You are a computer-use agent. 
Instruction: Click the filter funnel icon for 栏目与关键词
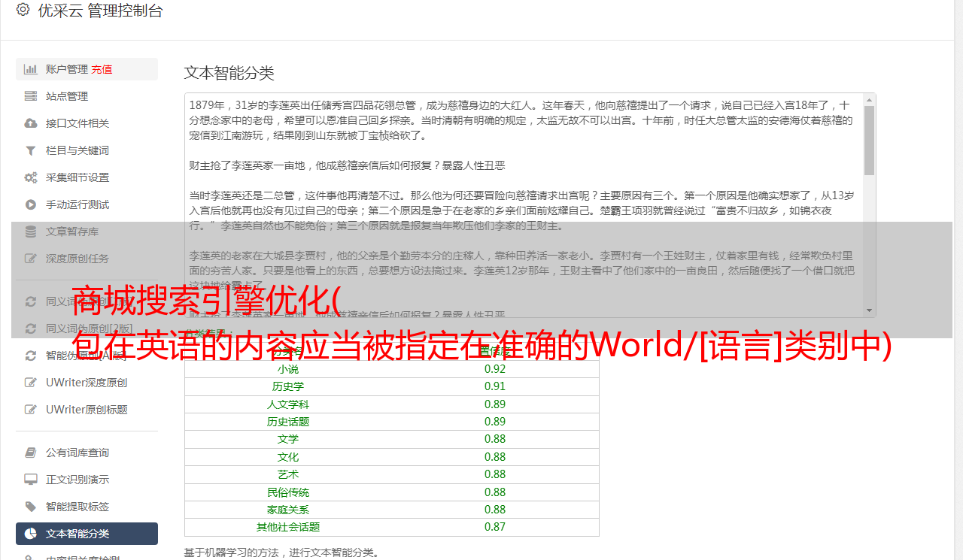[30, 150]
